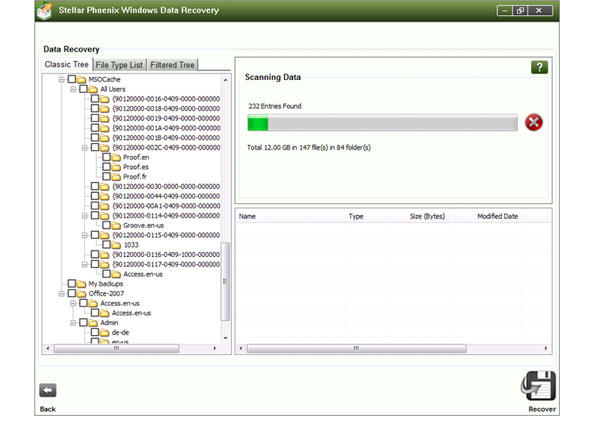Sort by the Type column header
590x421 pixels.
(367, 216)
